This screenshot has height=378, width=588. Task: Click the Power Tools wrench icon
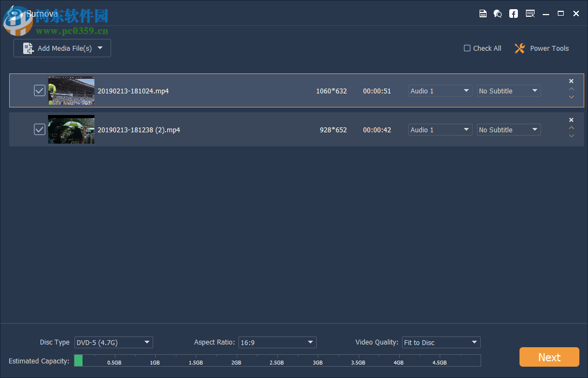(519, 49)
